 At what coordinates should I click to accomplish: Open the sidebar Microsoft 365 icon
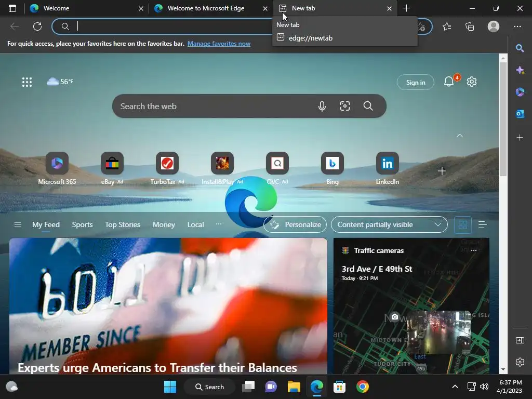[x=520, y=92]
